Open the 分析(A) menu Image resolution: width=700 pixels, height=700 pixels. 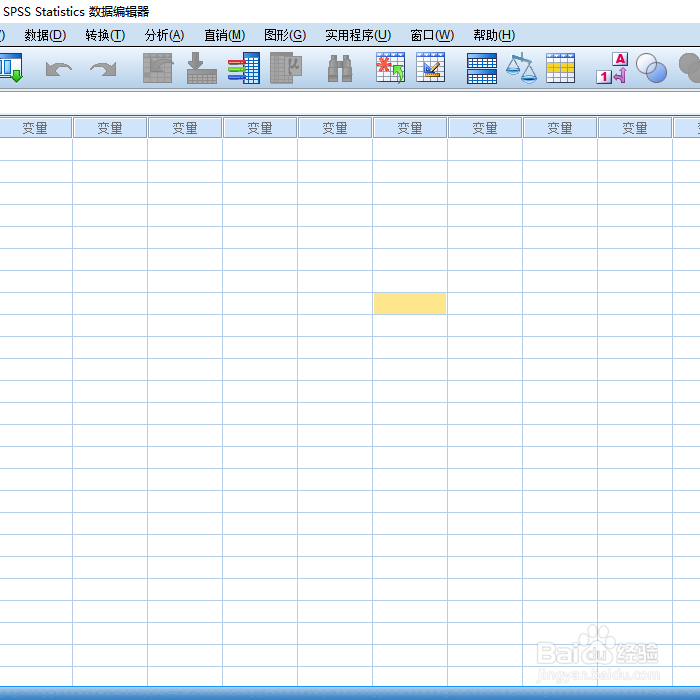pos(164,35)
